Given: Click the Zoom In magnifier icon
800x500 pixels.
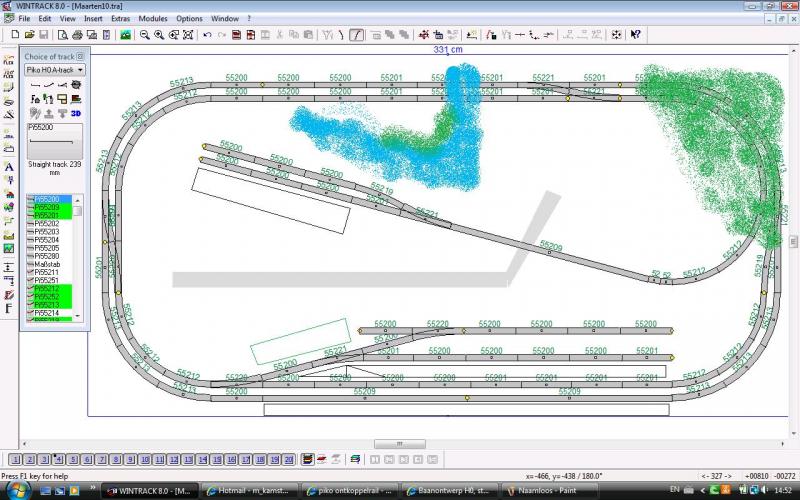Looking at the screenshot, I should click(159, 35).
